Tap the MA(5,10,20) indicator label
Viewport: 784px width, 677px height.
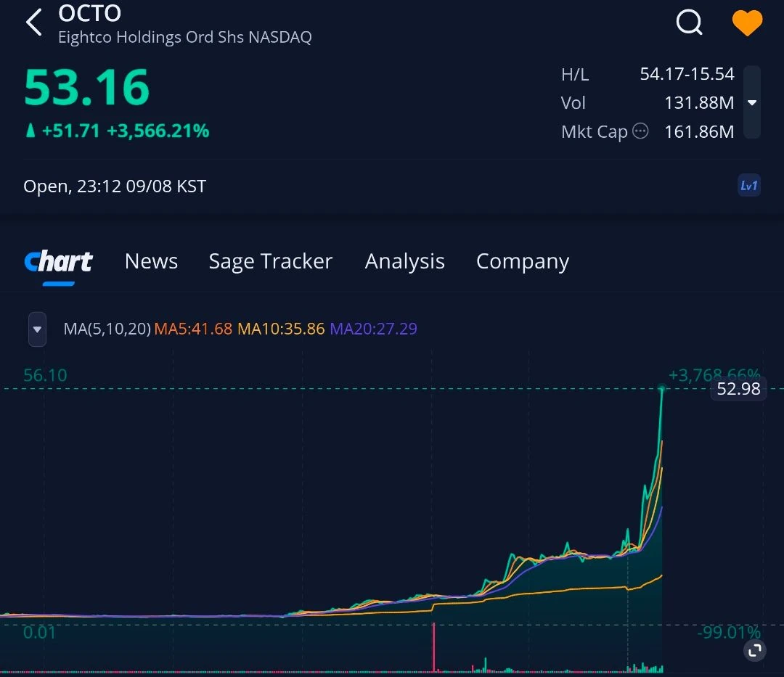pos(107,329)
